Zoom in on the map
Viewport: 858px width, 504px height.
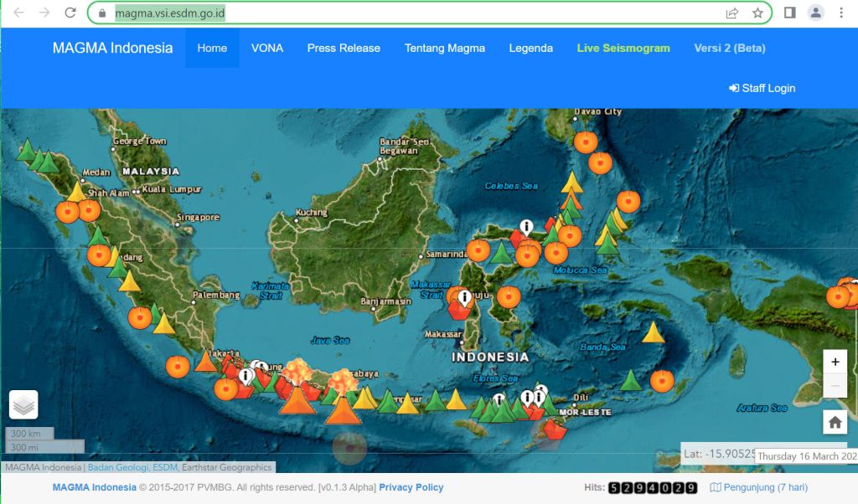click(x=835, y=362)
